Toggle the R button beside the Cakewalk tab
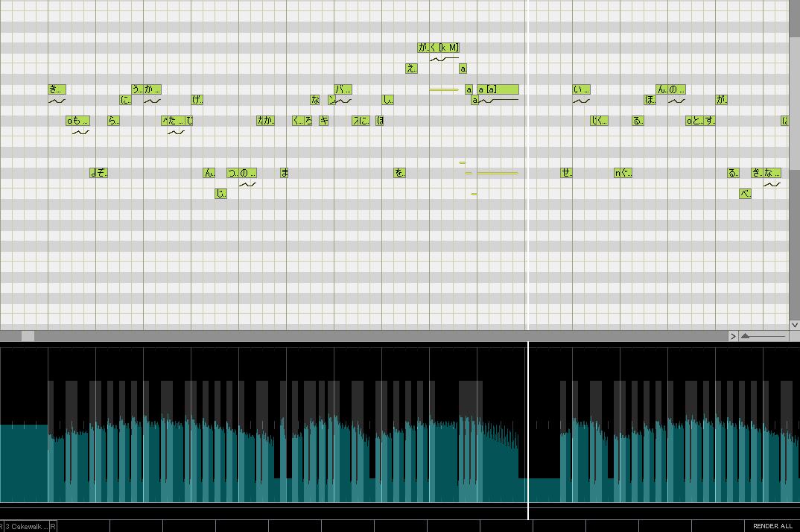Screen dimensions: 800x532 (53, 526)
